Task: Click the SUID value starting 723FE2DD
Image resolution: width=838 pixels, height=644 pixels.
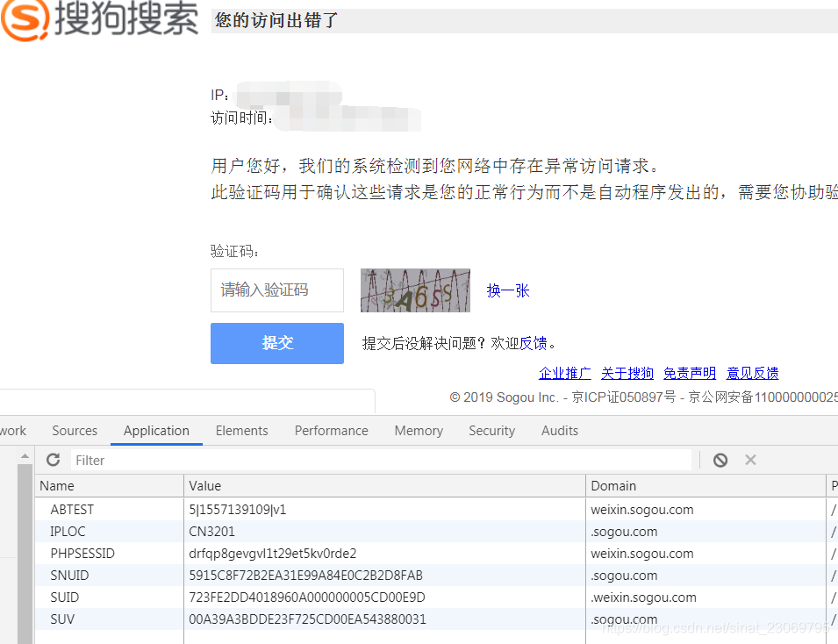Action: click(x=307, y=597)
